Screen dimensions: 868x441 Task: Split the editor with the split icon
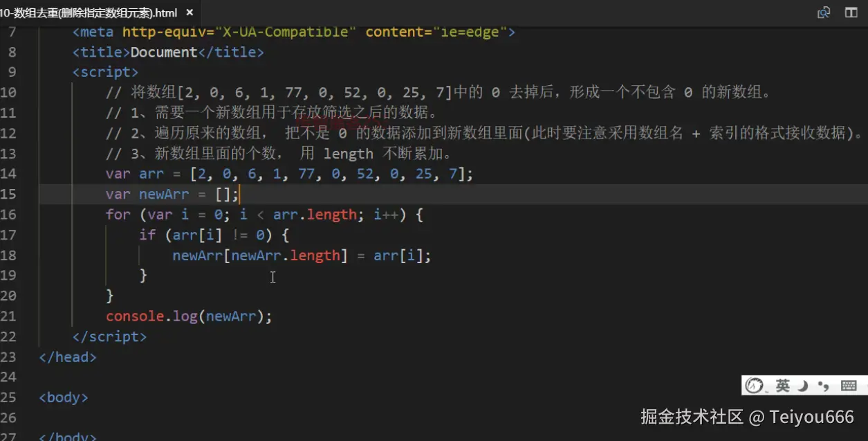[x=851, y=12]
